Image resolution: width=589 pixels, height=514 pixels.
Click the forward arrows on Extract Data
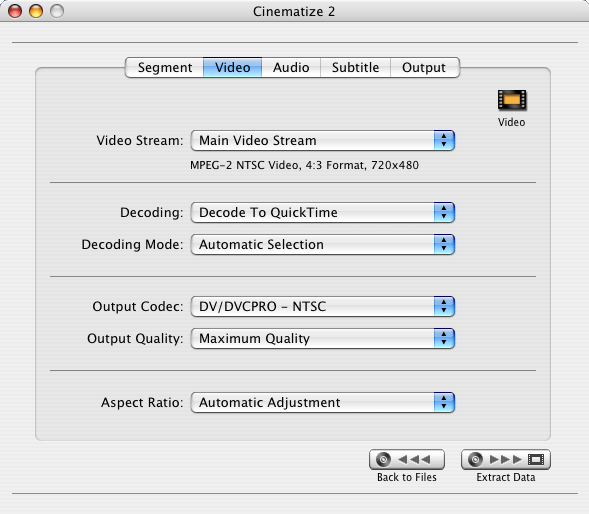point(506,459)
